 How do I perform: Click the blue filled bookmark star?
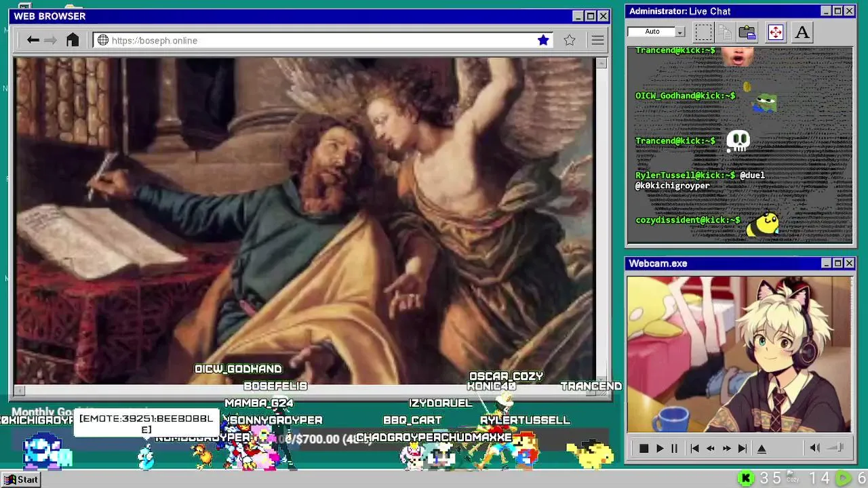click(543, 41)
